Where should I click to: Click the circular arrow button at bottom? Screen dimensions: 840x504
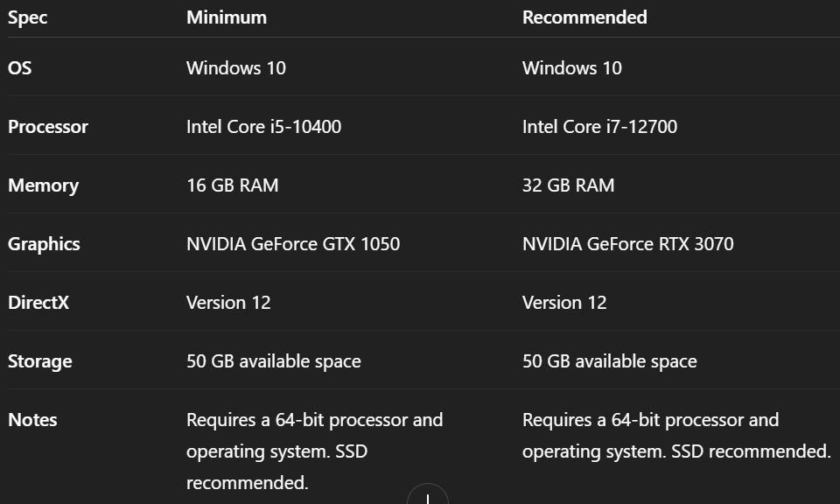tap(428, 494)
